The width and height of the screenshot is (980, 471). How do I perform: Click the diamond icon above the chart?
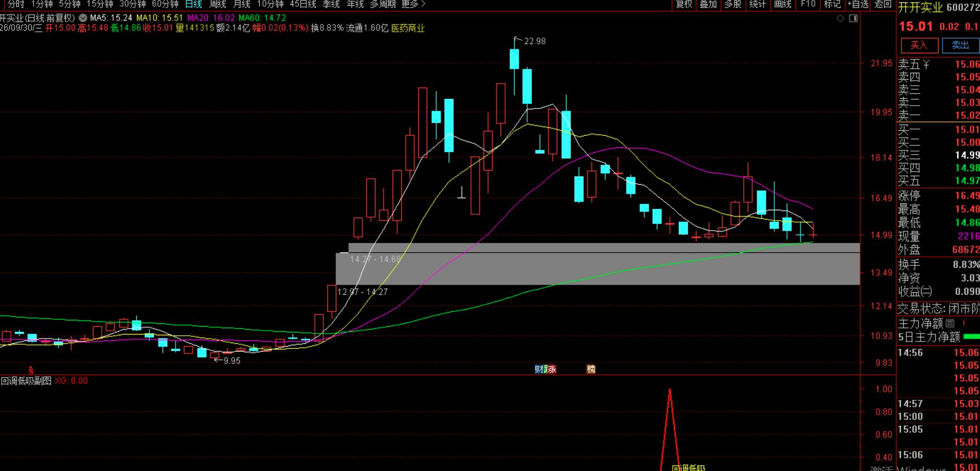coord(841,18)
